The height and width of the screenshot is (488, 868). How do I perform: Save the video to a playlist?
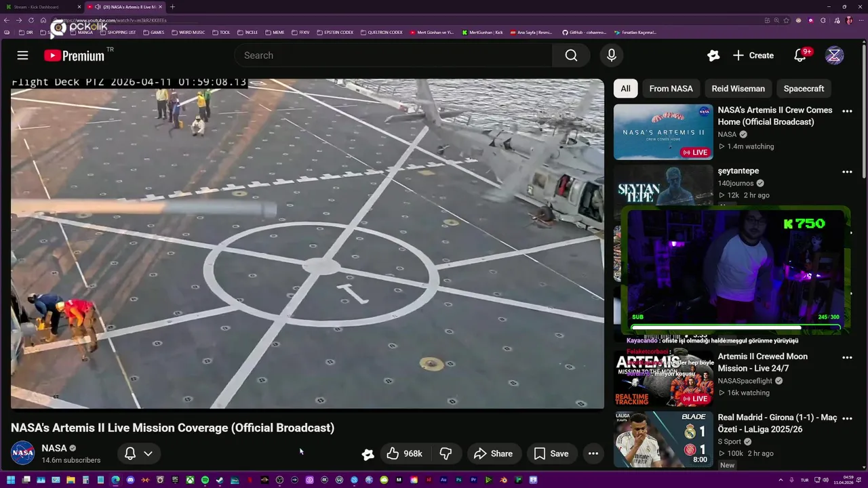point(551,453)
